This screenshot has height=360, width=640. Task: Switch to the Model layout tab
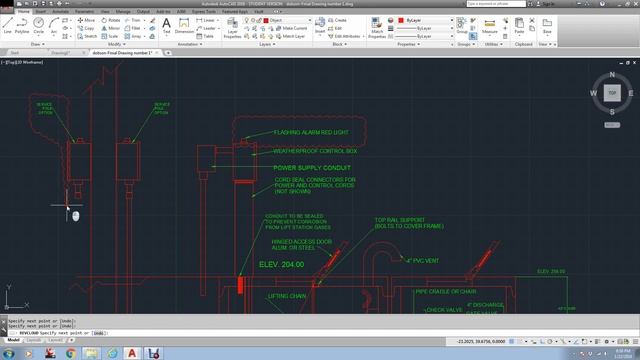[13, 340]
